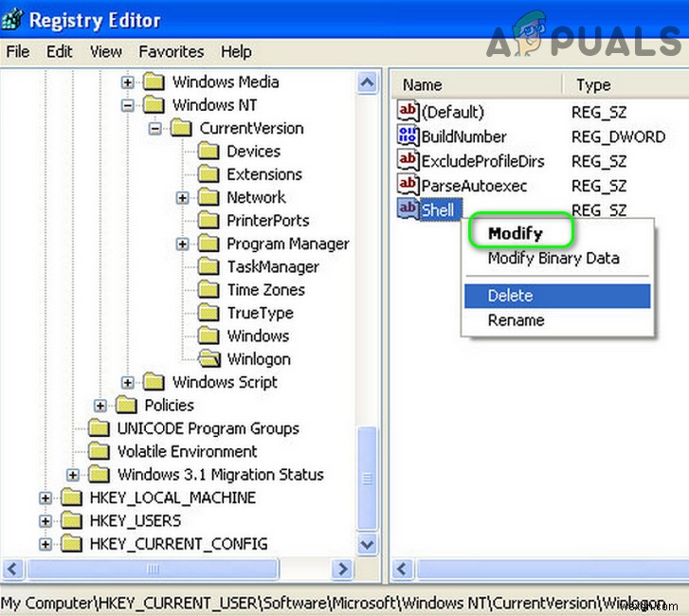Click the tree pane scroll left arrow
689x616 pixels.
[x=12, y=570]
